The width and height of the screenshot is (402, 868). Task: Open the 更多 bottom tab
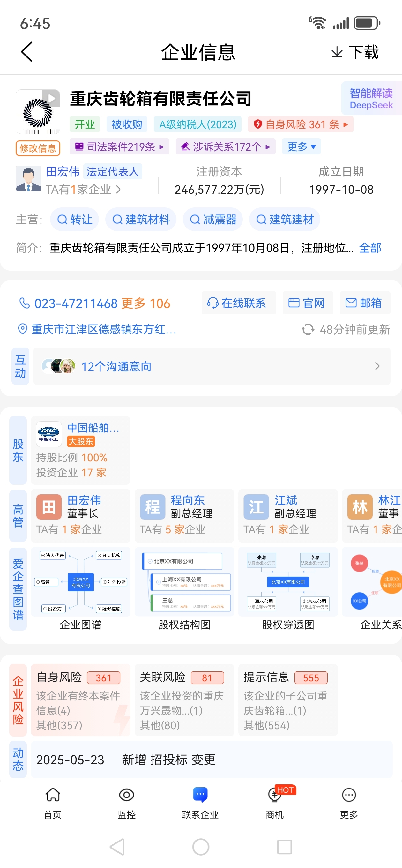(349, 803)
